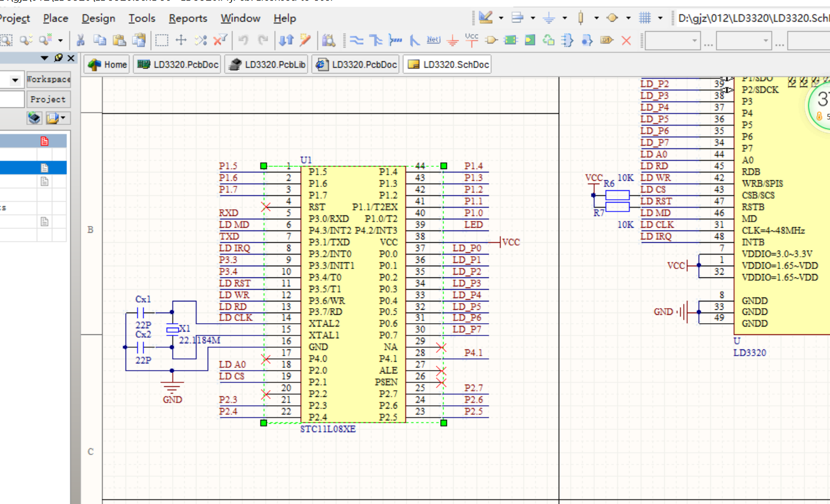This screenshot has width=830, height=504.
Task: Select the STC11L08XE component label
Action: pyautogui.click(x=328, y=429)
